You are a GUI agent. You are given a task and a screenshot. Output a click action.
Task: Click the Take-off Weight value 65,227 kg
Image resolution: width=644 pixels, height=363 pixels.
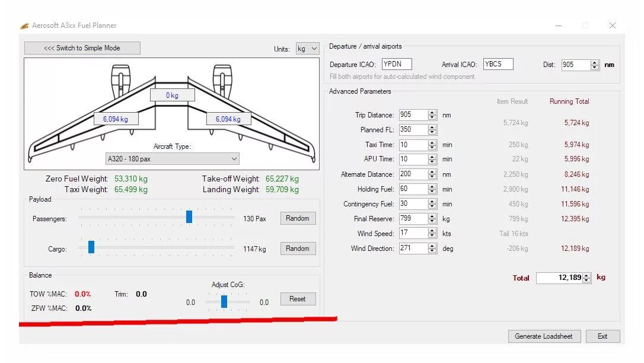[x=282, y=179]
